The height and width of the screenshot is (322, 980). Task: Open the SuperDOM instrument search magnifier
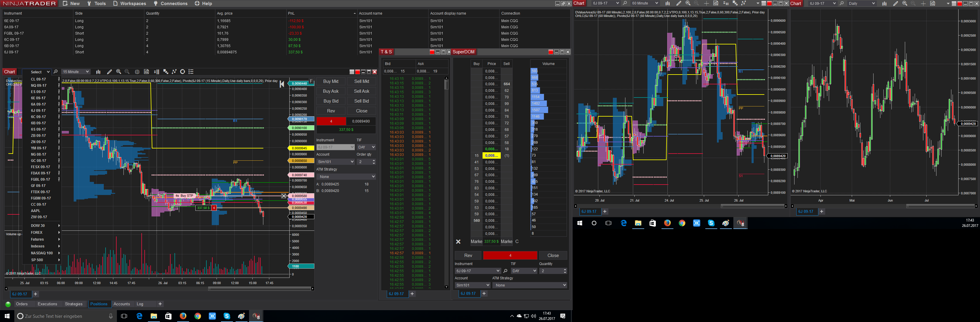(505, 271)
